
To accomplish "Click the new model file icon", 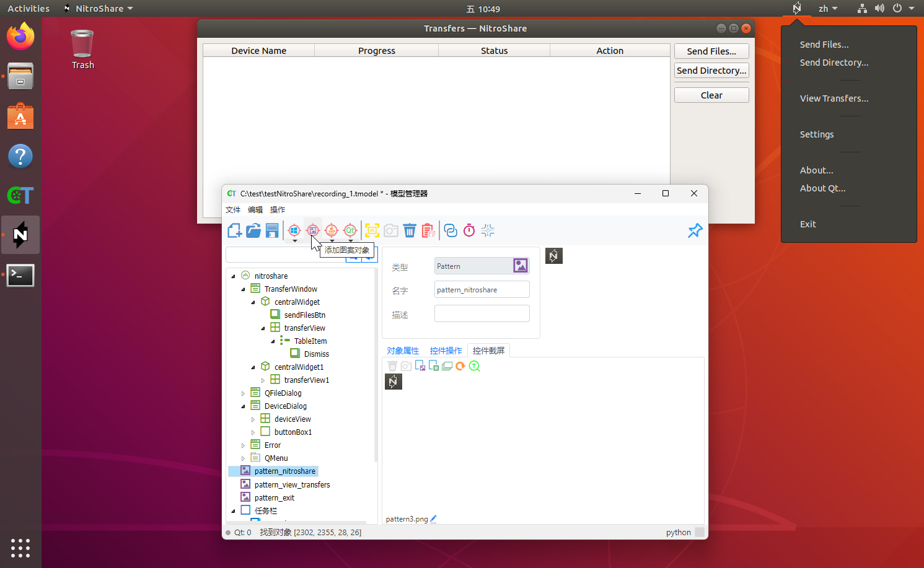I will click(x=234, y=230).
